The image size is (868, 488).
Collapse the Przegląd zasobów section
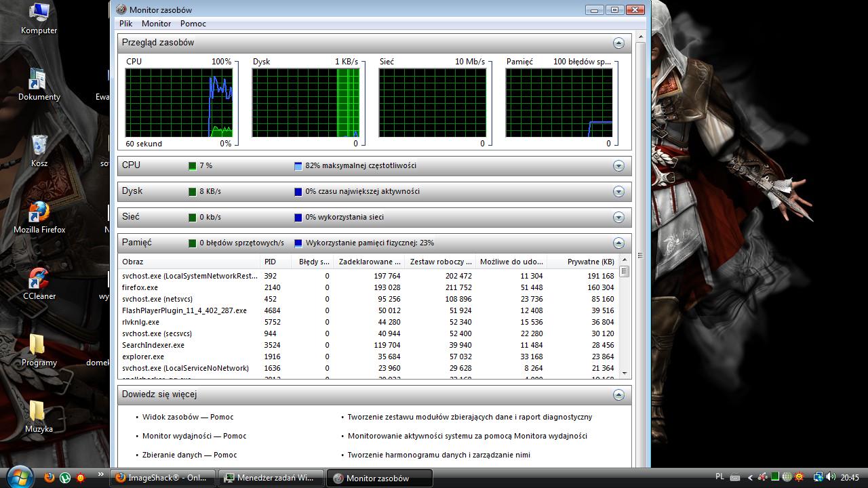click(x=618, y=43)
